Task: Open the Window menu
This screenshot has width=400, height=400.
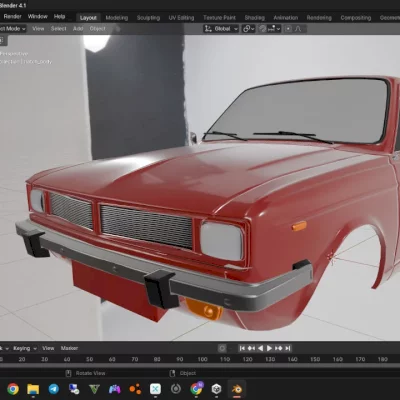Action: [38, 17]
